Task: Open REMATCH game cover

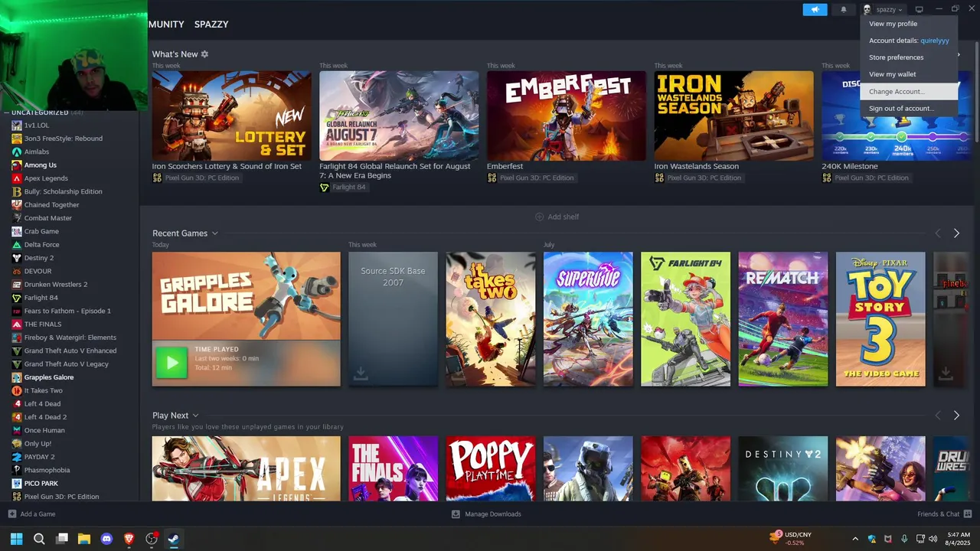Action: pos(783,319)
